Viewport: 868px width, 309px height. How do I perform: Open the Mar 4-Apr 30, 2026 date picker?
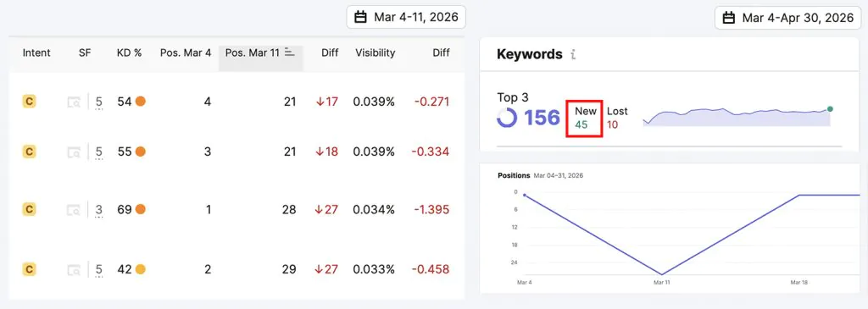point(787,18)
